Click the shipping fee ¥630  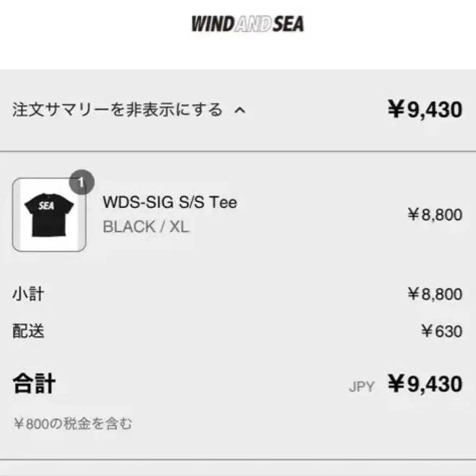coord(442,331)
